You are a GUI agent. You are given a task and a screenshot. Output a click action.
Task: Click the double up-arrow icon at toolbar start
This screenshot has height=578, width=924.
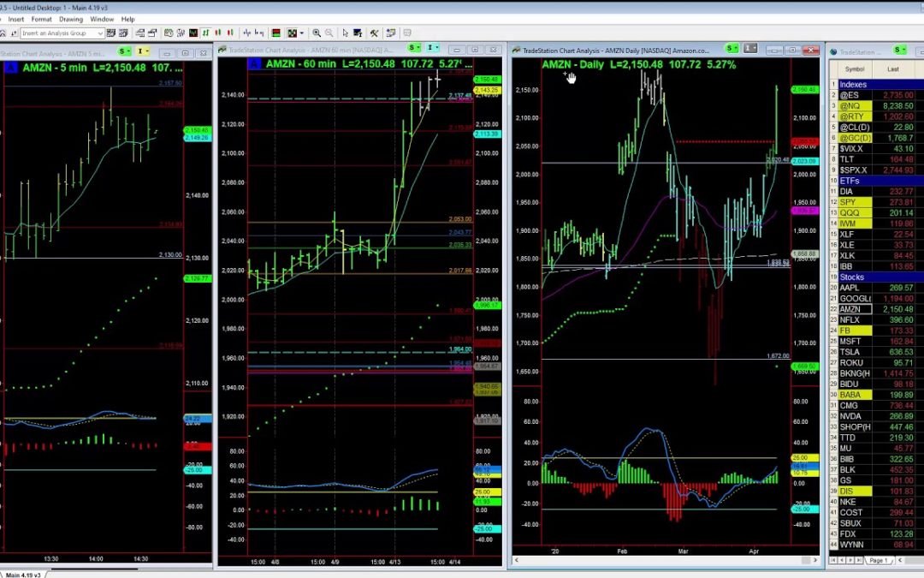pyautogui.click(x=3, y=33)
